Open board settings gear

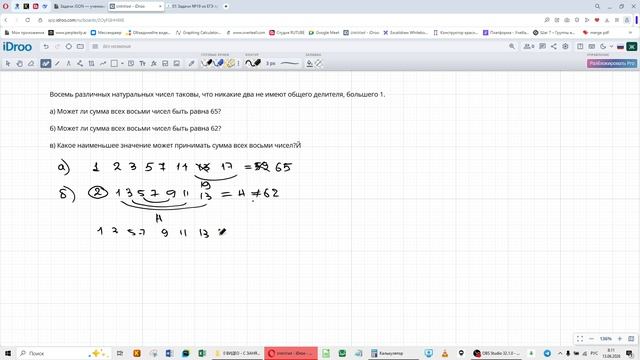click(565, 47)
